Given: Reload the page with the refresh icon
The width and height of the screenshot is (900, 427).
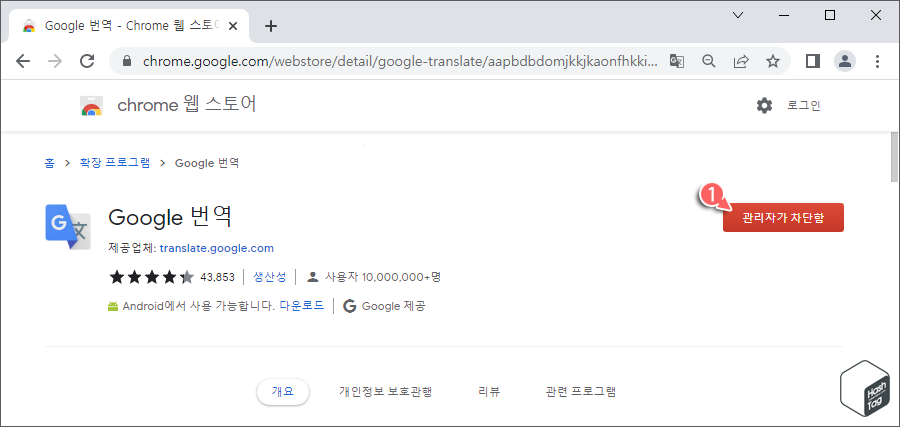Looking at the screenshot, I should pyautogui.click(x=87, y=61).
